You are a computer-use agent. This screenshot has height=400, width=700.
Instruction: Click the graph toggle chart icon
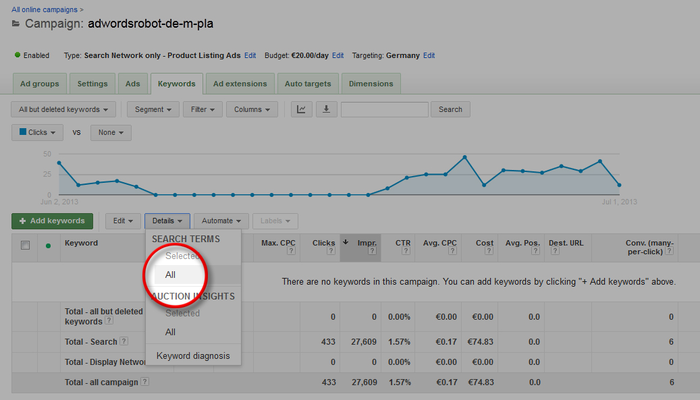[x=301, y=109]
